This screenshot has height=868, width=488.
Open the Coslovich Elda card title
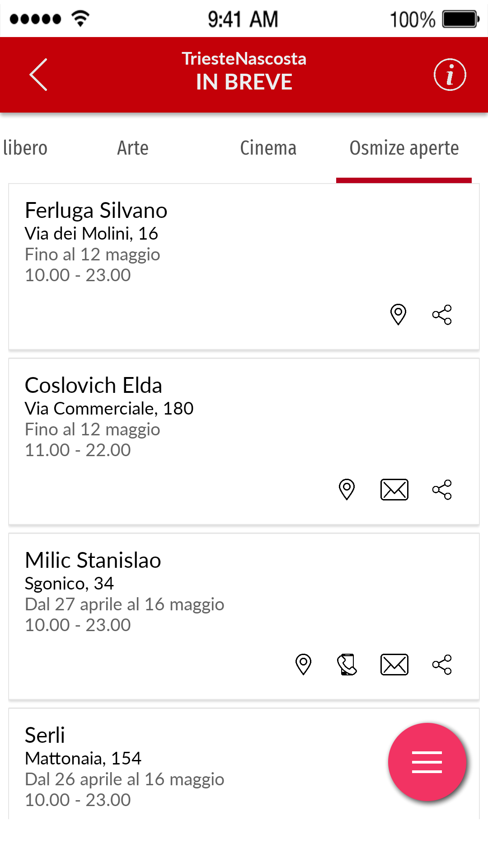click(93, 385)
